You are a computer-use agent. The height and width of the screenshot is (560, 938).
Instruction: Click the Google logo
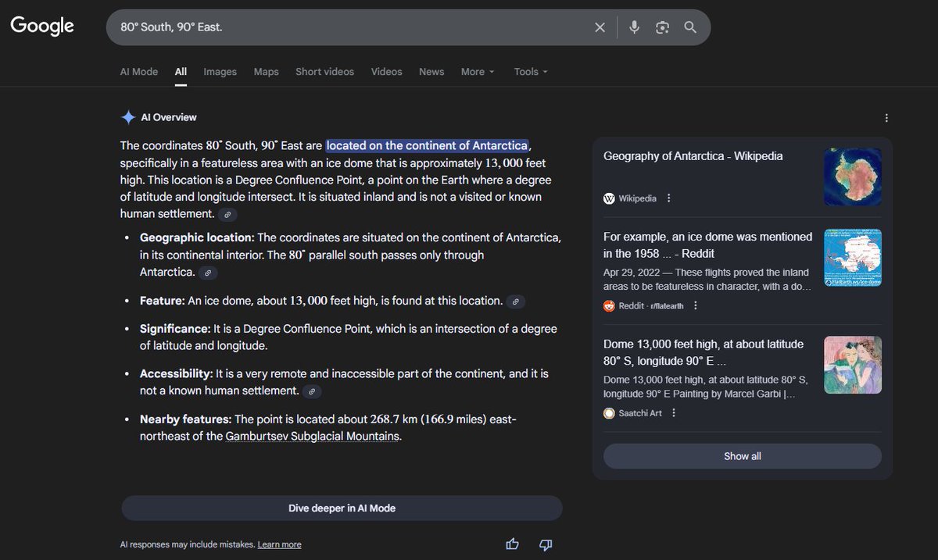pos(42,26)
